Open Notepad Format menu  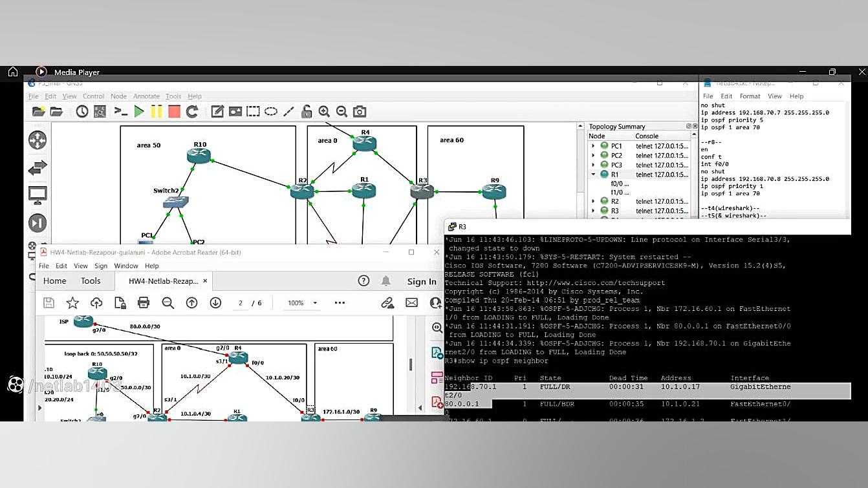750,96
